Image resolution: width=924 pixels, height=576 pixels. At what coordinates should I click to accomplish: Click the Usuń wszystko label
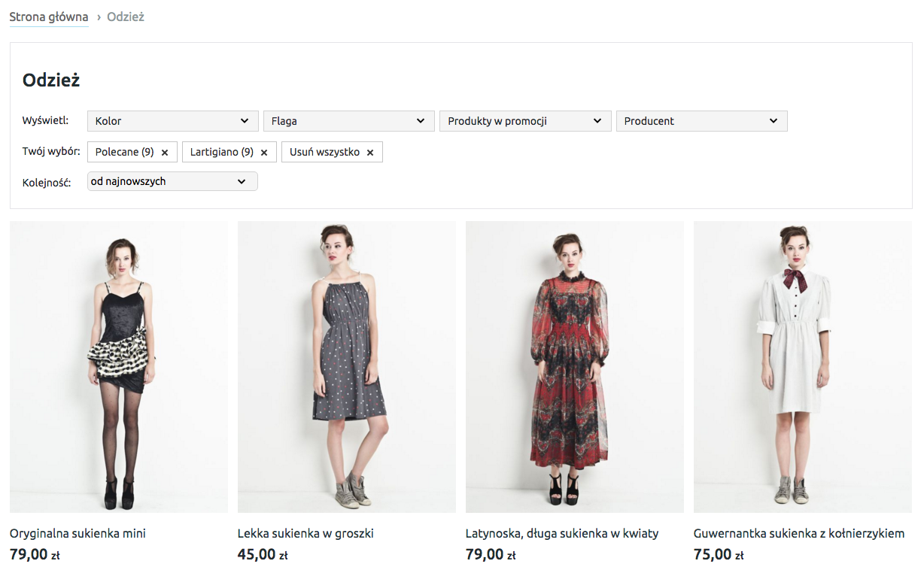pyautogui.click(x=325, y=152)
